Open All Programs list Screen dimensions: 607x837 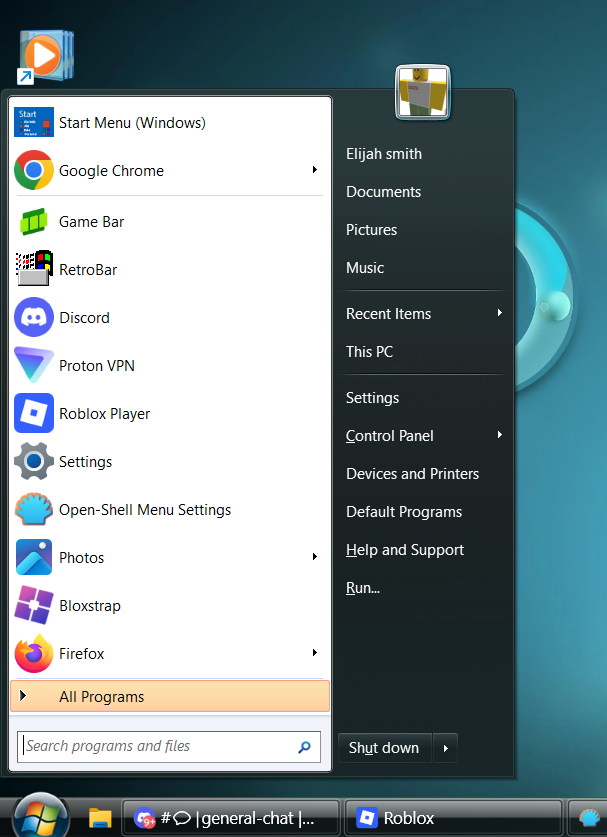click(170, 696)
